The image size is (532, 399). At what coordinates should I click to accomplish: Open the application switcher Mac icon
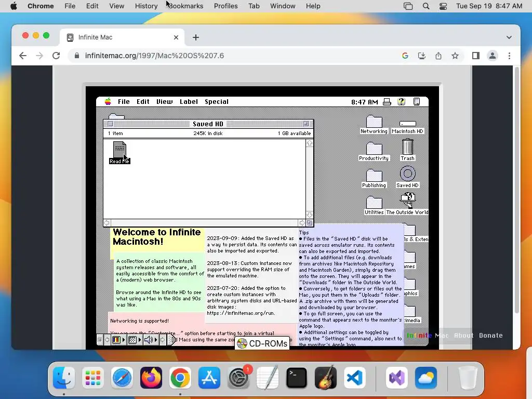click(417, 101)
